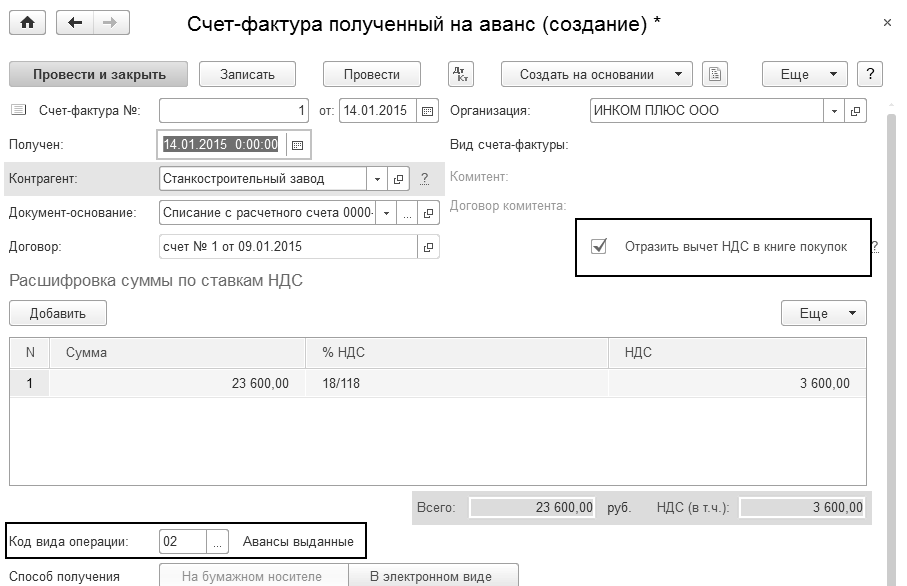The width and height of the screenshot is (907, 586).
Task: Open the Еще menu above the НДС table
Action: point(824,313)
